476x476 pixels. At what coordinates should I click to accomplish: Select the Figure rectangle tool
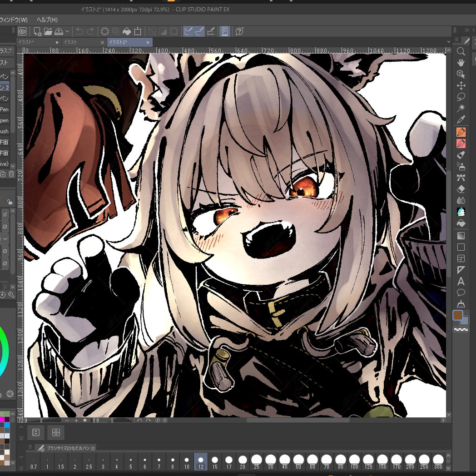(461, 248)
